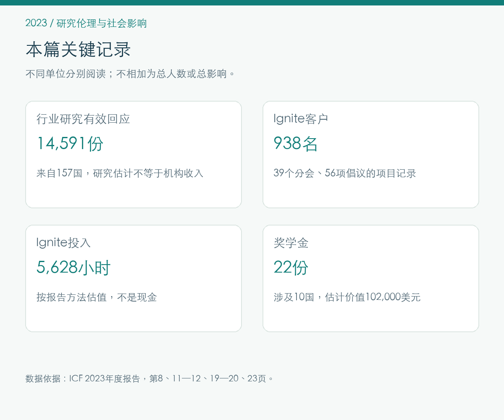The width and height of the screenshot is (504, 420).
Task: Click the breadcrumb '2023 / 研究伦理与社会影响'
Action: pos(86,23)
